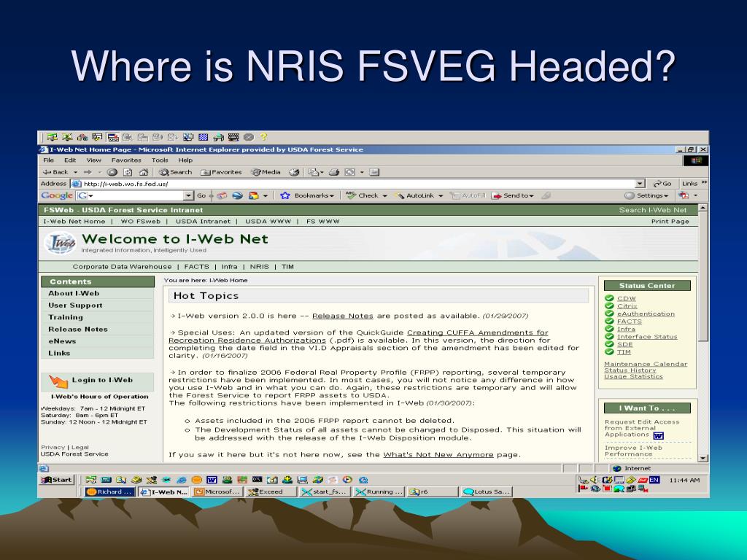Click the address bar URL field

354,184
